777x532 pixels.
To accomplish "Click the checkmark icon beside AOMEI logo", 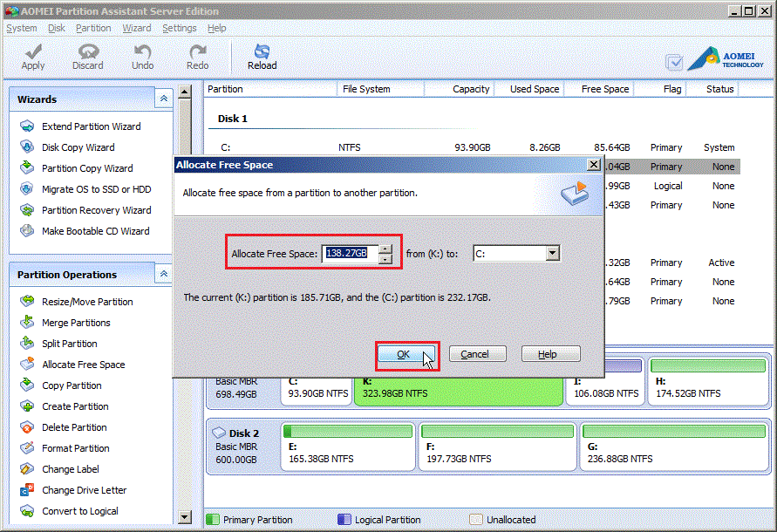I will point(674,62).
